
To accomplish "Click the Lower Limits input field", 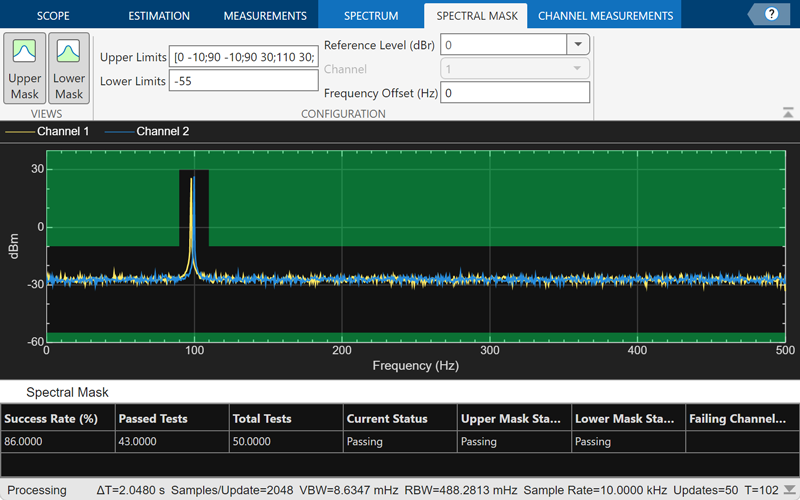I will 244,81.
